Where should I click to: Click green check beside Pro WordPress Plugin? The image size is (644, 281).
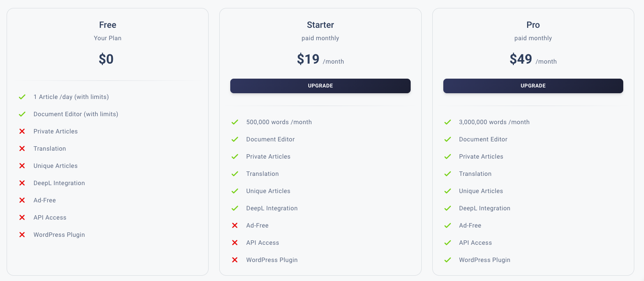[x=448, y=260]
